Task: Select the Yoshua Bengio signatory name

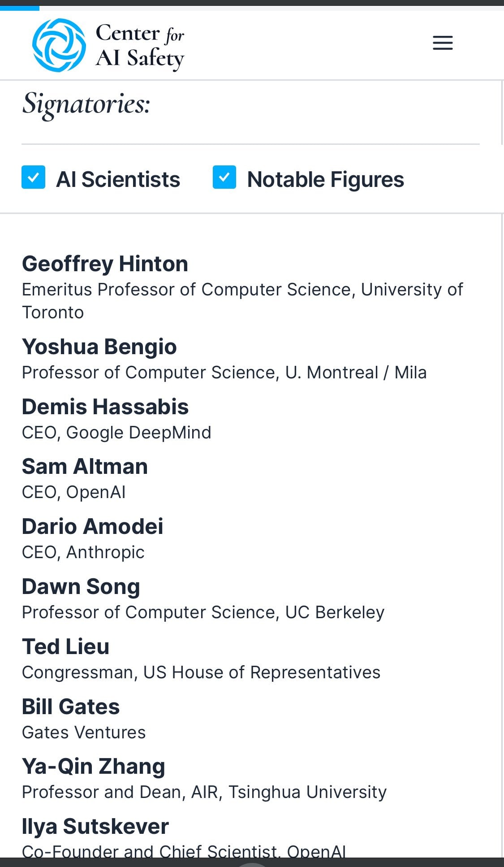Action: [99, 347]
